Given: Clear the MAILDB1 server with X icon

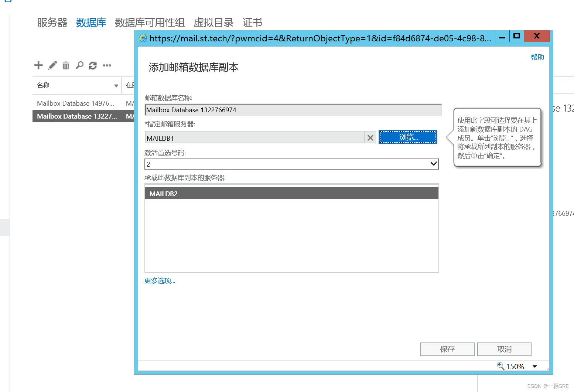Looking at the screenshot, I should click(370, 138).
